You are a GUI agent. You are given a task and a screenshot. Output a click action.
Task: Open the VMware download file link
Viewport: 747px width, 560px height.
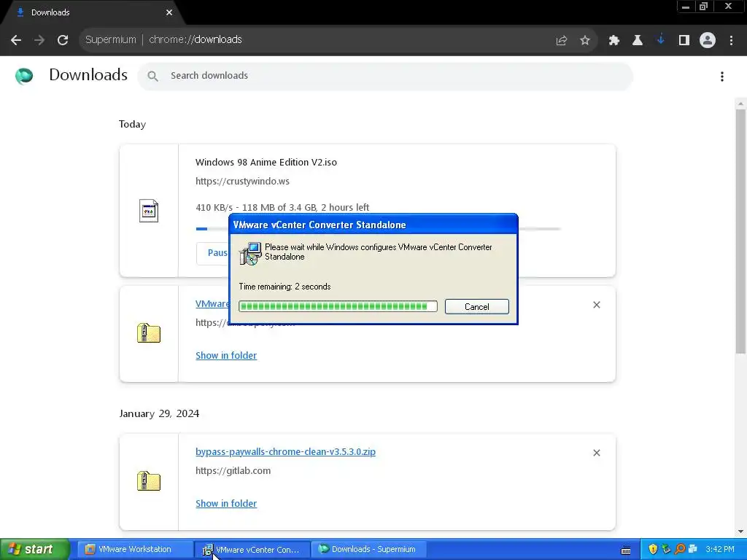click(212, 304)
